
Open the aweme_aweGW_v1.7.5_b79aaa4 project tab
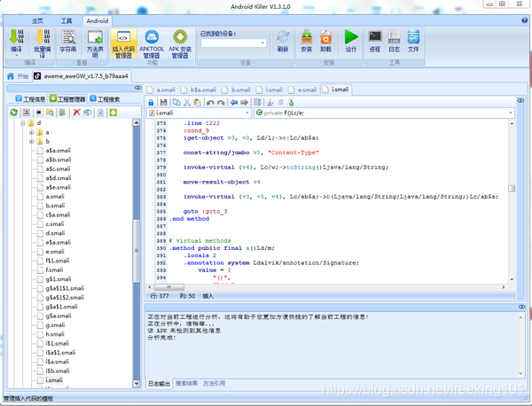[x=82, y=76]
